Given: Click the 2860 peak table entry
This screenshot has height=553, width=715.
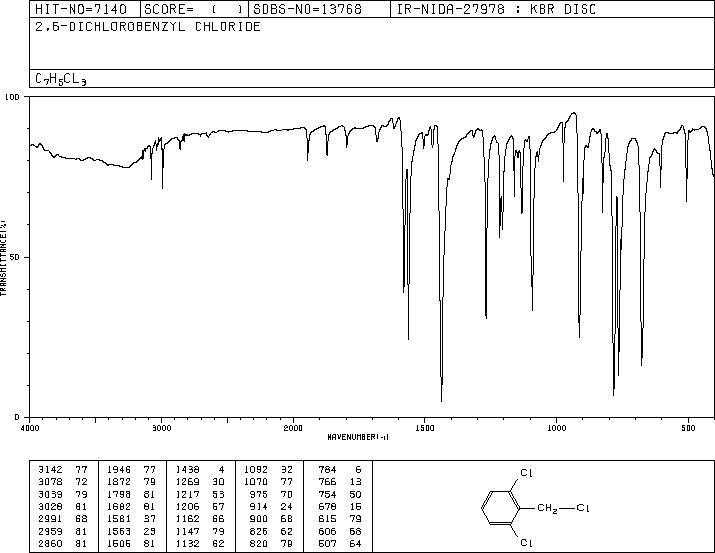Looking at the screenshot, I should coord(63,543).
